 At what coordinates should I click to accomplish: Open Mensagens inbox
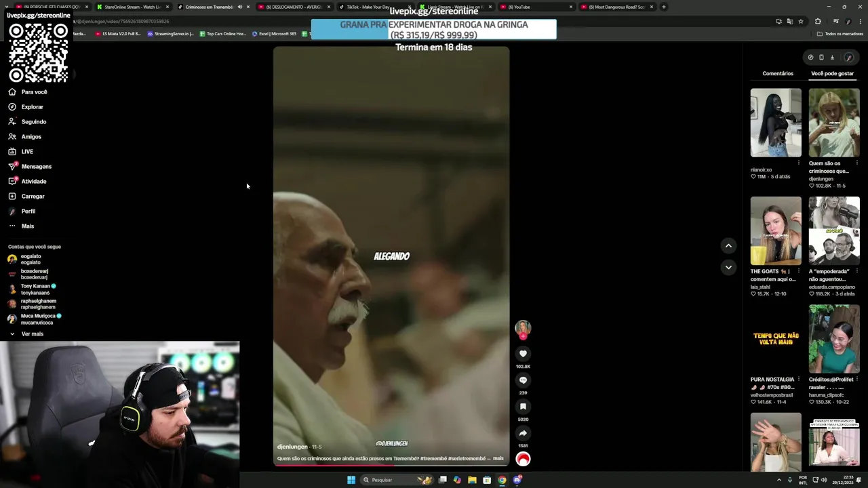30,166
